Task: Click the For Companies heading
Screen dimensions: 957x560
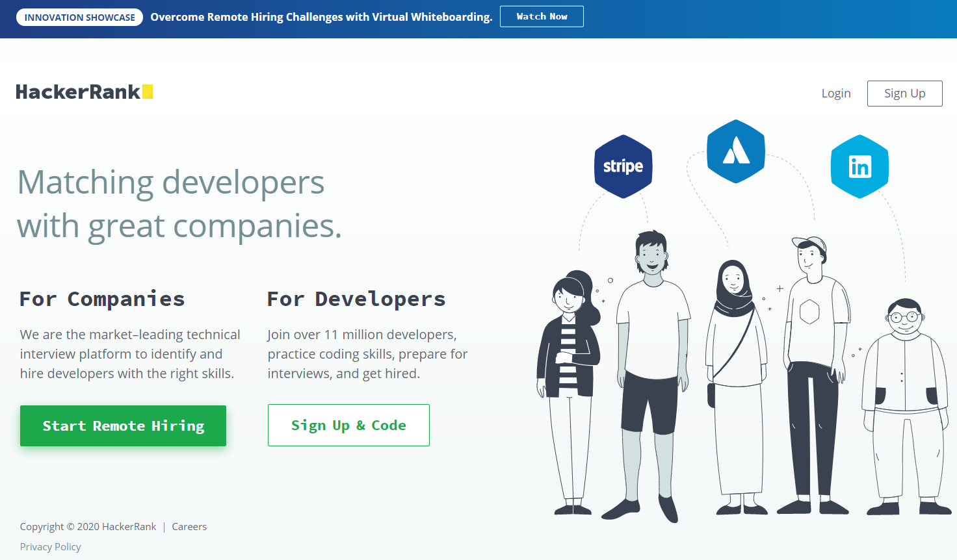Action: click(102, 299)
